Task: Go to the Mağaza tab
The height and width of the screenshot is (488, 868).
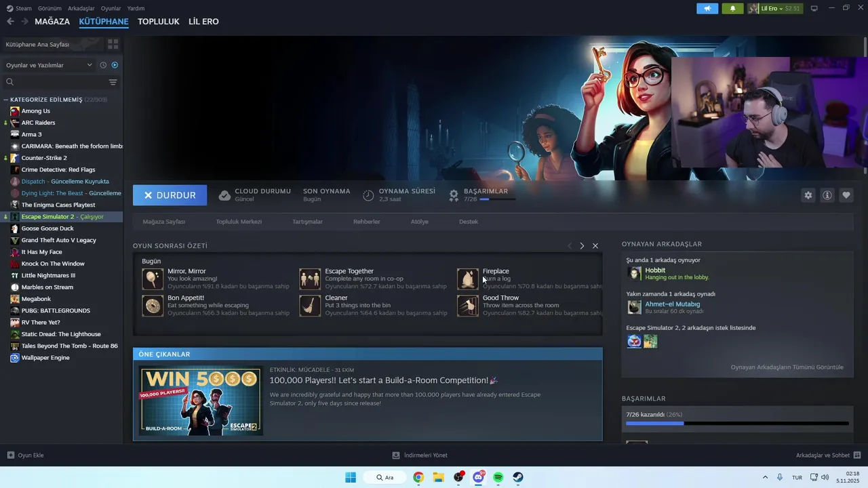Action: tap(52, 21)
